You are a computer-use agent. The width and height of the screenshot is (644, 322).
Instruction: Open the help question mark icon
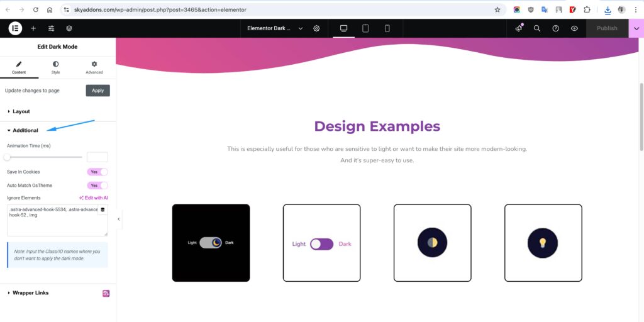pyautogui.click(x=556, y=28)
